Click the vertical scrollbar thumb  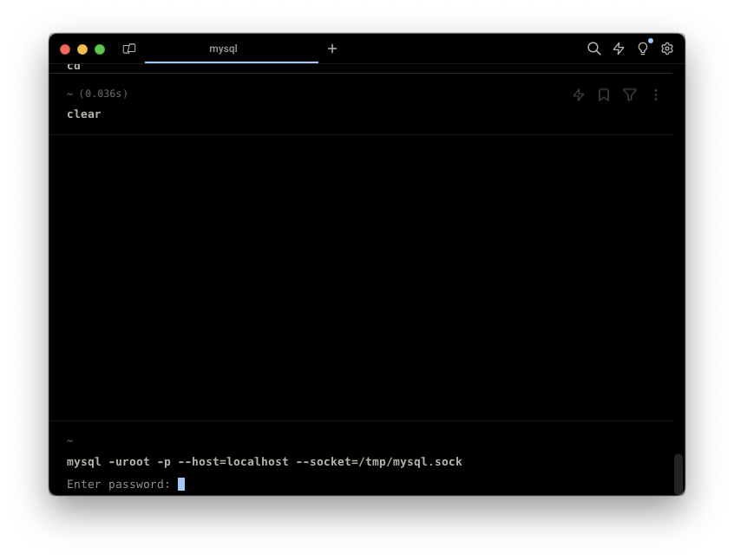(678, 473)
